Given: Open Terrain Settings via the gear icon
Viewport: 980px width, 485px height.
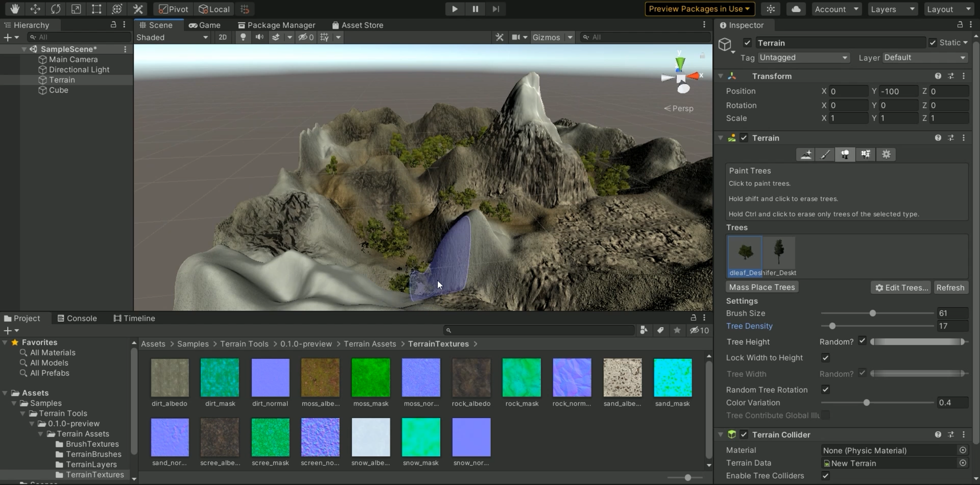Looking at the screenshot, I should click(886, 155).
